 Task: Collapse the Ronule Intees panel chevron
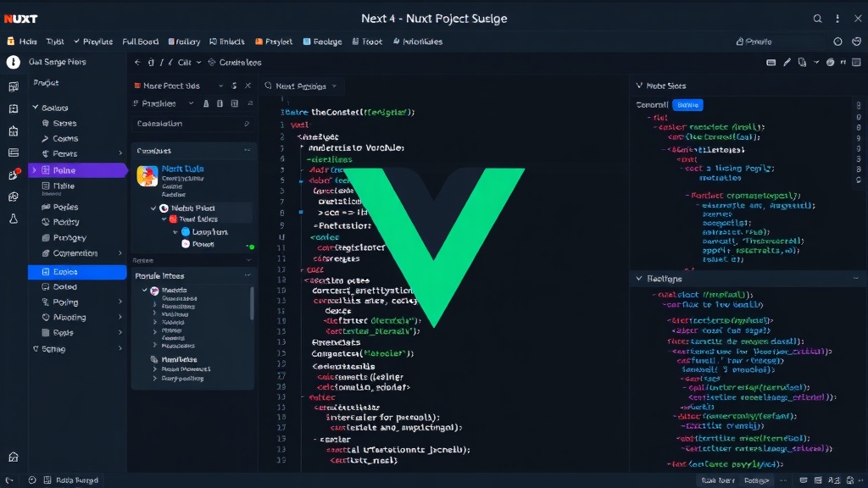[248, 275]
